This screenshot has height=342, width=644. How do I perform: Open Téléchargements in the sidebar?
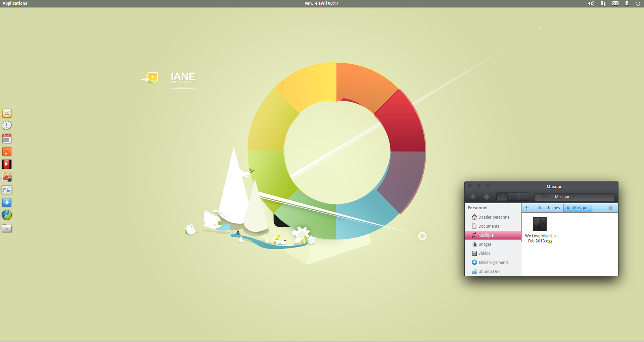(x=493, y=263)
